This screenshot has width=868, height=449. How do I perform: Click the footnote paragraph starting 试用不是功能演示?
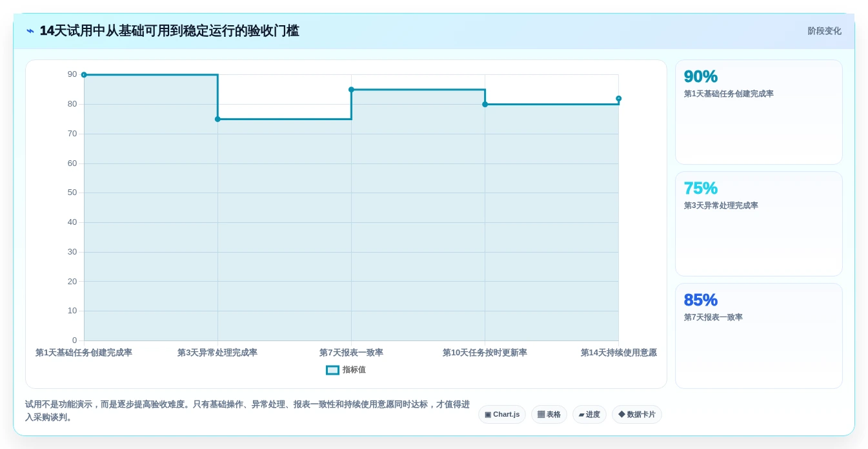pos(247,411)
